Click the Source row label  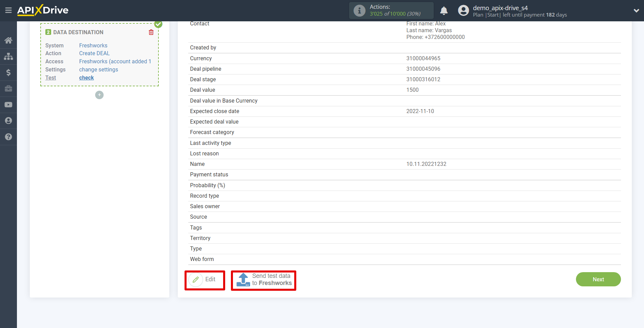coord(198,217)
